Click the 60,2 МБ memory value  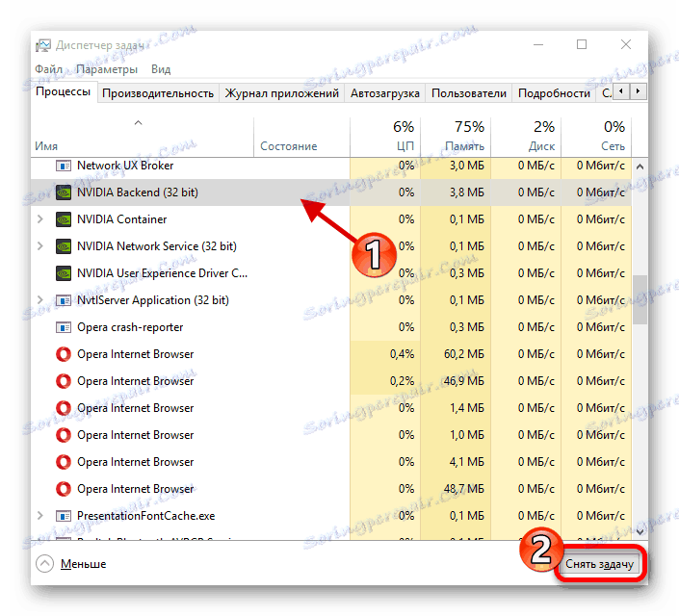click(464, 354)
